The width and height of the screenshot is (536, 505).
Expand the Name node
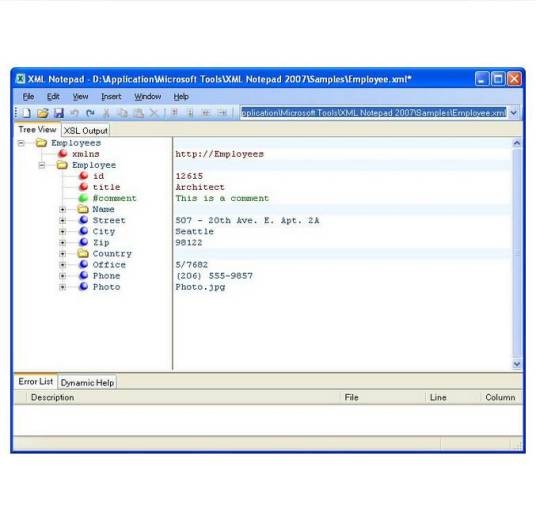[63, 210]
